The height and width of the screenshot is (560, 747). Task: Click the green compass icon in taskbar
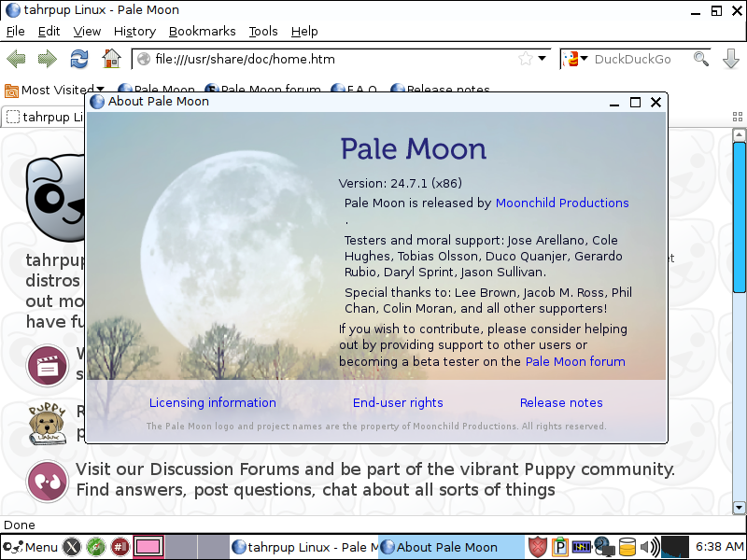tap(96, 547)
